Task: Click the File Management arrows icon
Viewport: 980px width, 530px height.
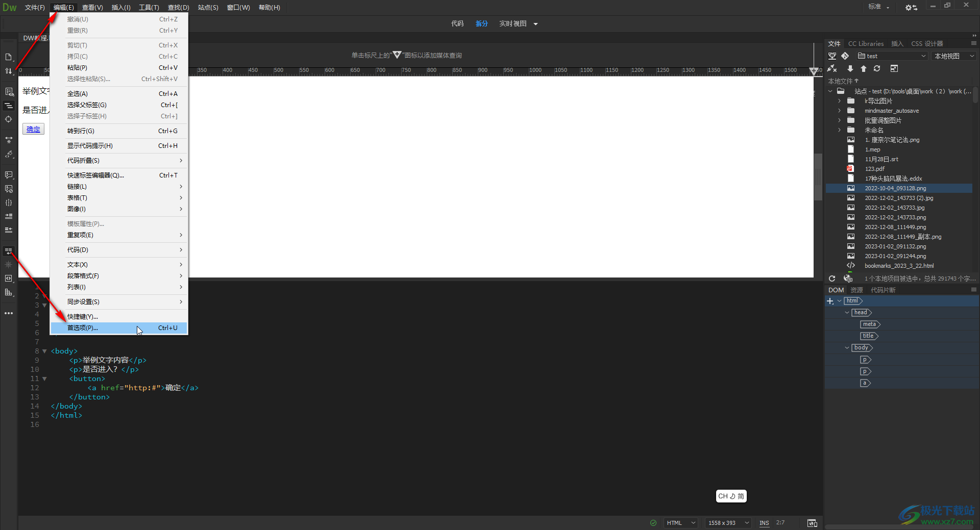Action: tap(9, 71)
